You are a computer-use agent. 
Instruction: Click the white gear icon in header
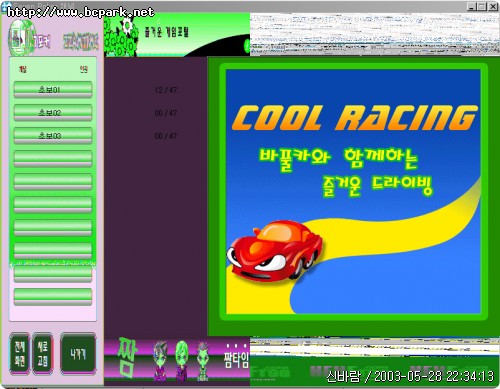point(127,25)
